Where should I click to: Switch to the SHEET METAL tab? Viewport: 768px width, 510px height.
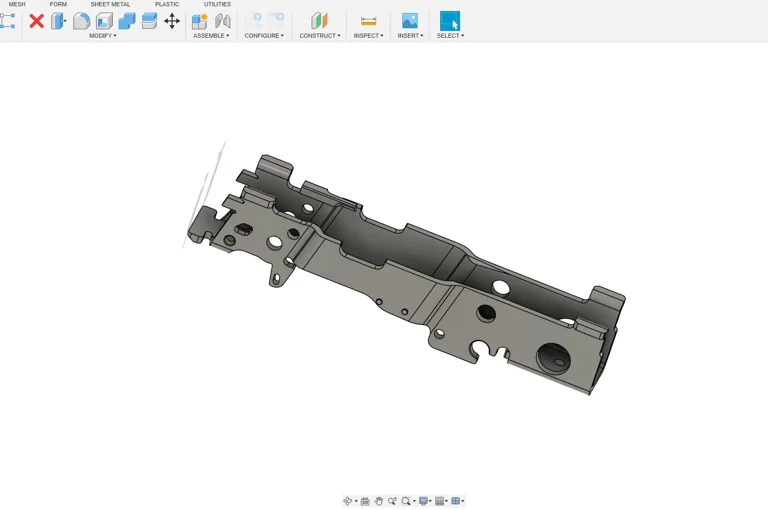point(110,4)
